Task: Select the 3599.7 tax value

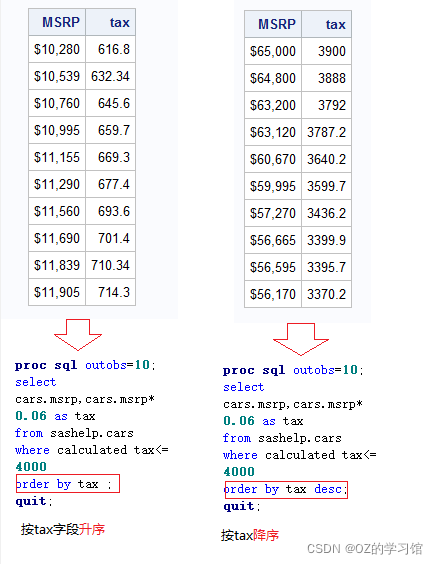Action: (327, 186)
